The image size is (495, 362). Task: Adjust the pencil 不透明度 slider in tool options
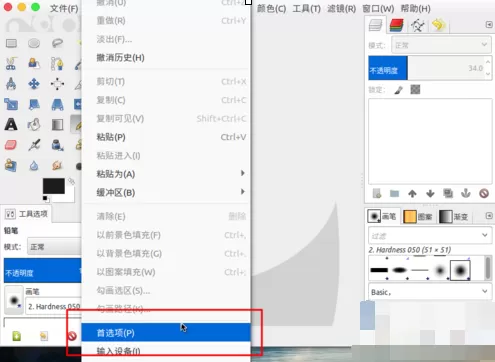click(43, 271)
